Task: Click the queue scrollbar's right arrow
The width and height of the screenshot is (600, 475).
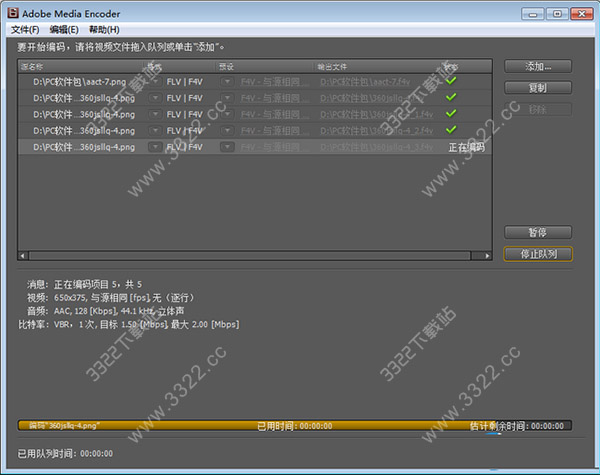Action: (487, 256)
